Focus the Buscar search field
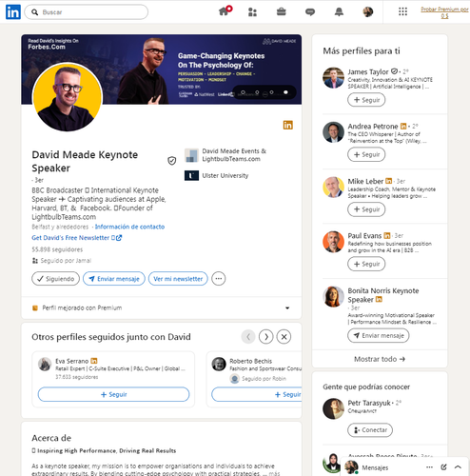470x476 pixels. [87, 12]
